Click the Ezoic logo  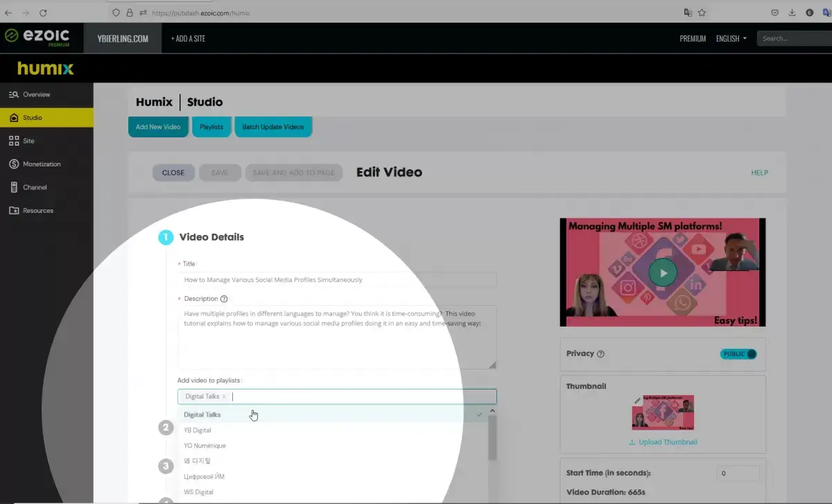[x=37, y=37]
